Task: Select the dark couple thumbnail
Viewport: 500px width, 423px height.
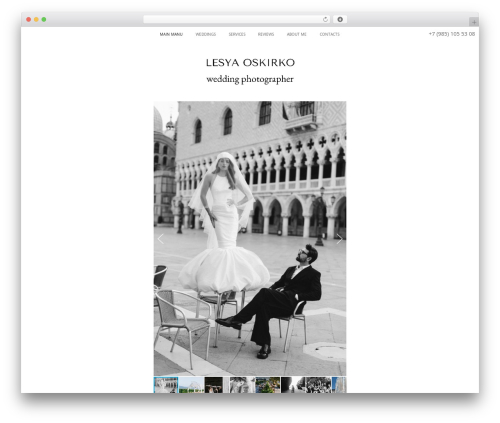Action: [x=214, y=385]
